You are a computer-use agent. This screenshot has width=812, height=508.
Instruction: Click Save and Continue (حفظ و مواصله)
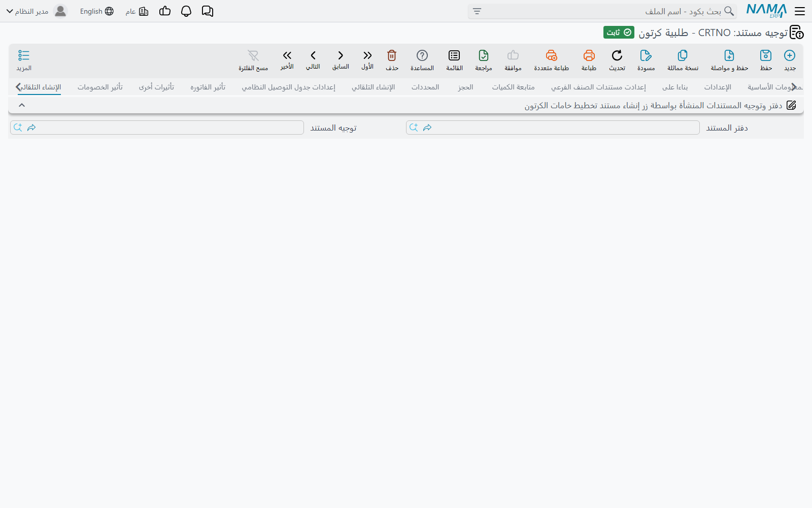pyautogui.click(x=729, y=60)
